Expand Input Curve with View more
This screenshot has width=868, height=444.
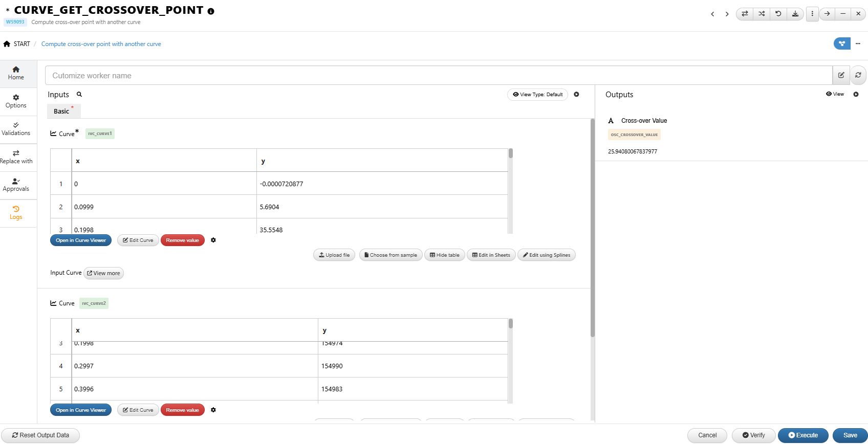coord(103,273)
